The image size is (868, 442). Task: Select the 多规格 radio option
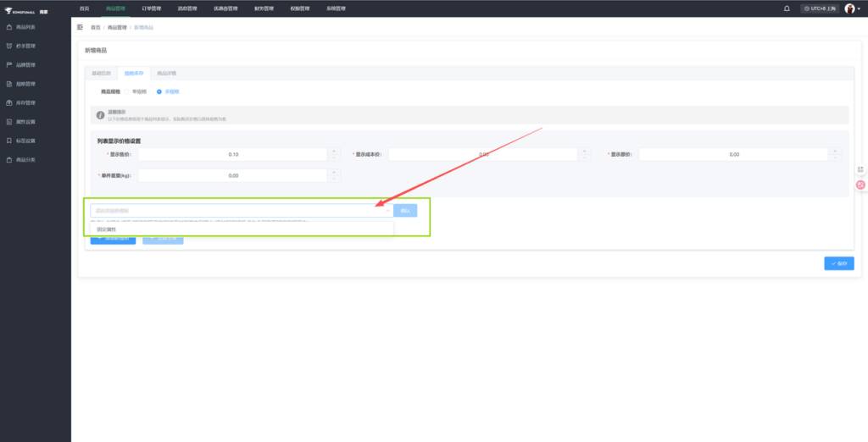159,91
